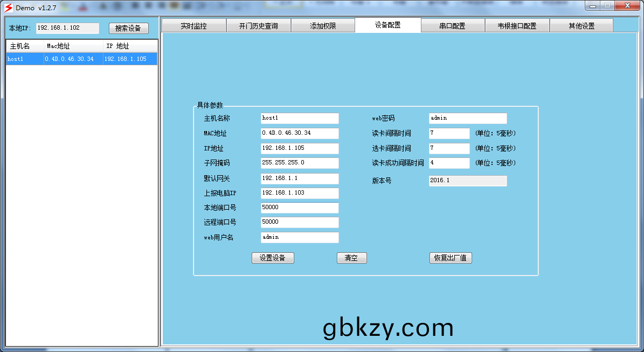Click the 子网掩码 input field
The height and width of the screenshot is (352, 644).
[300, 163]
